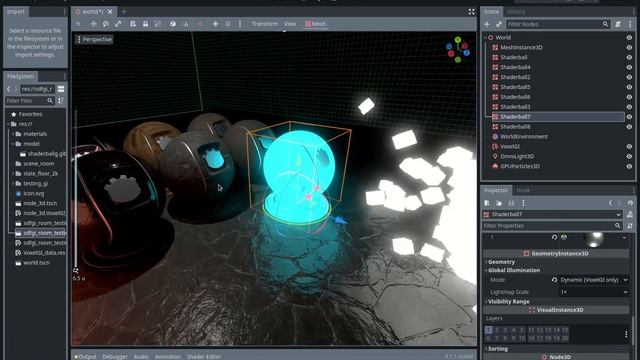Open the sun and environment options dots

240,24
